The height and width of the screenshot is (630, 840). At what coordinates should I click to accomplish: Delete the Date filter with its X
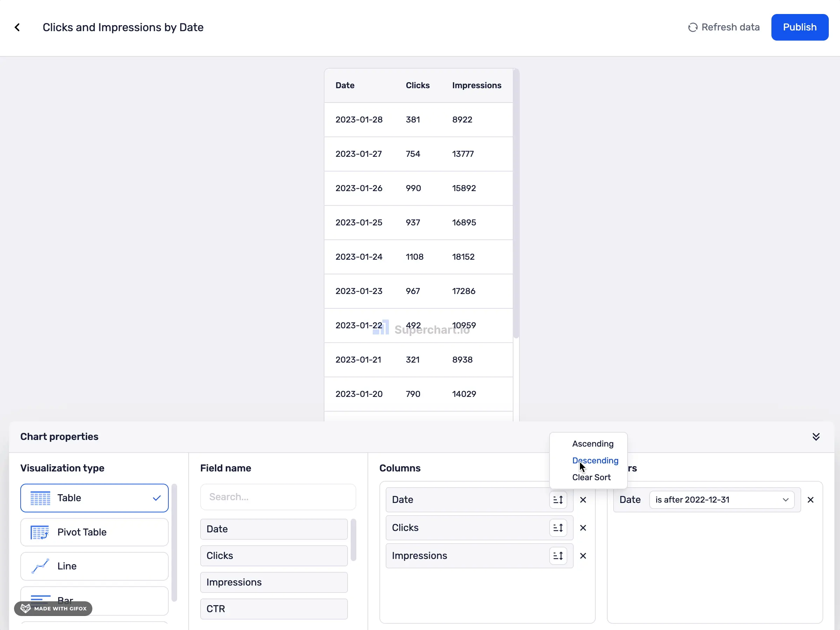[810, 500]
